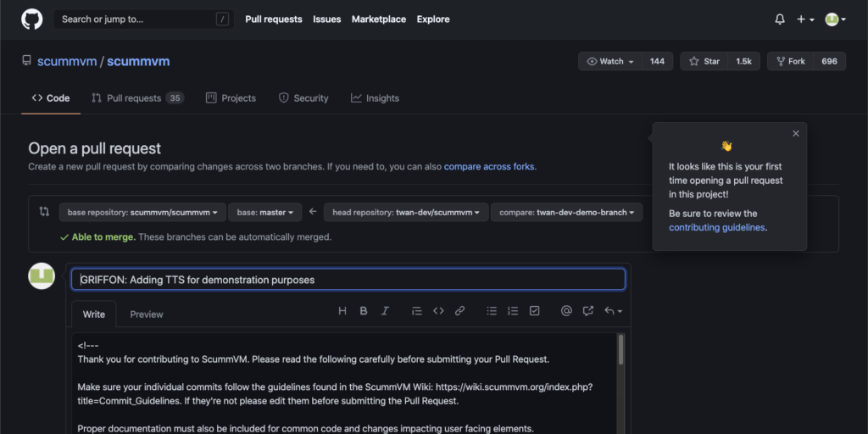Image resolution: width=868 pixels, height=434 pixels.
Task: Open Pull requests in top navigation
Action: pyautogui.click(x=274, y=19)
